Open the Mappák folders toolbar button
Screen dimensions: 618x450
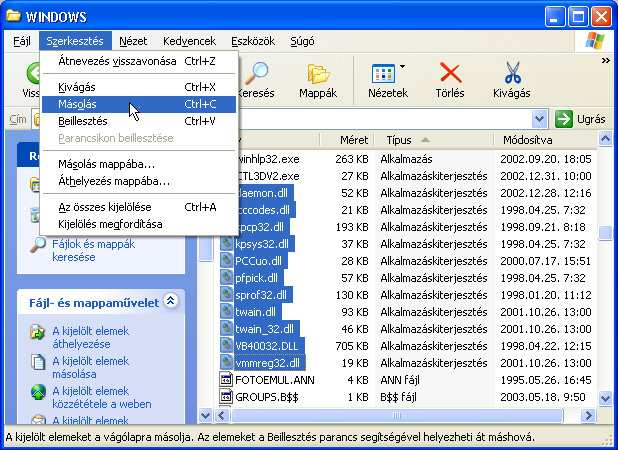pyautogui.click(x=318, y=81)
